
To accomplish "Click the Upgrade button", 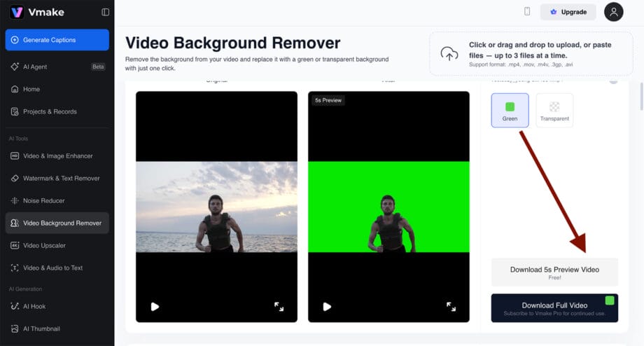I will 568,12.
